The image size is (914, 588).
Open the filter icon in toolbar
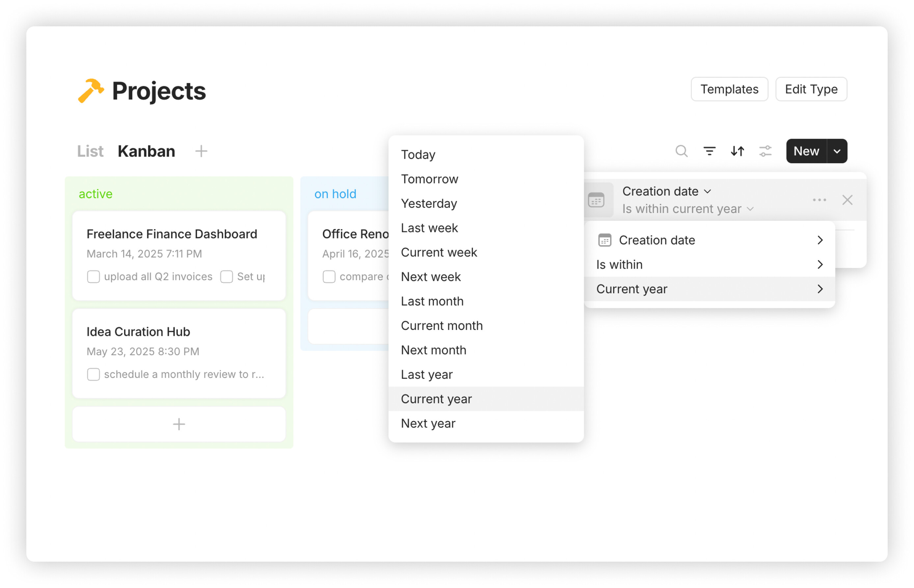pyautogui.click(x=709, y=151)
